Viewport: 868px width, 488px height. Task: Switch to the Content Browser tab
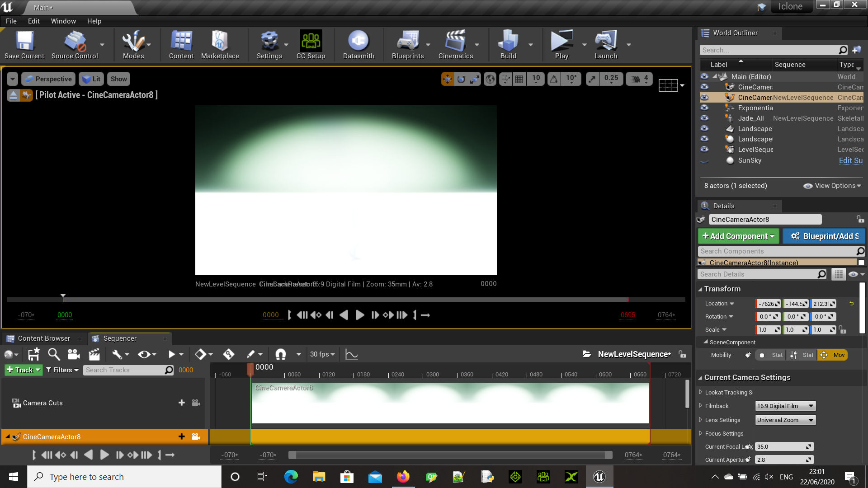pos(44,338)
